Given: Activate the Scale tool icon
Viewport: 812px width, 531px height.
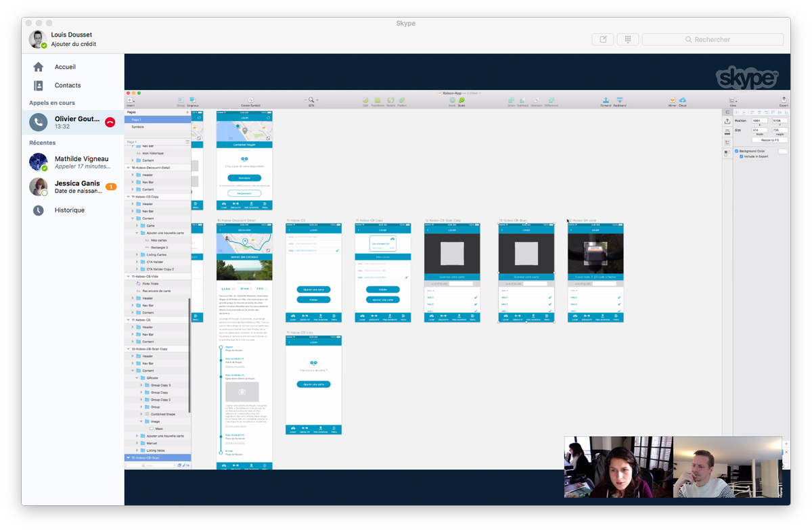Looking at the screenshot, I should (464, 99).
